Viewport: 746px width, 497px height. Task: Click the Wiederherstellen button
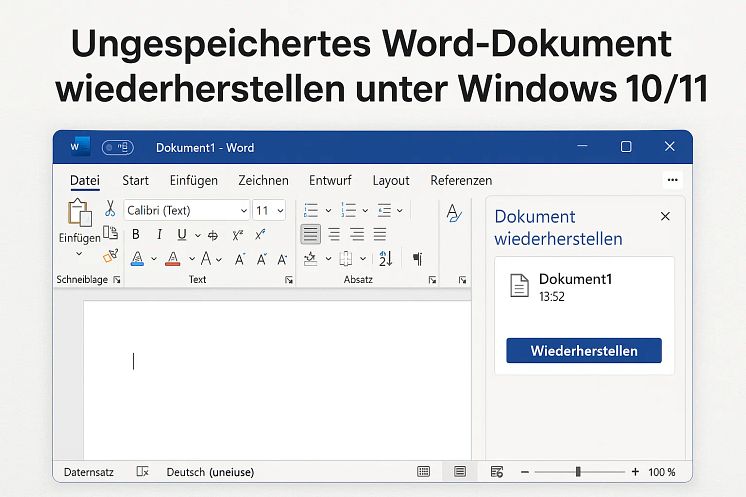coord(584,351)
